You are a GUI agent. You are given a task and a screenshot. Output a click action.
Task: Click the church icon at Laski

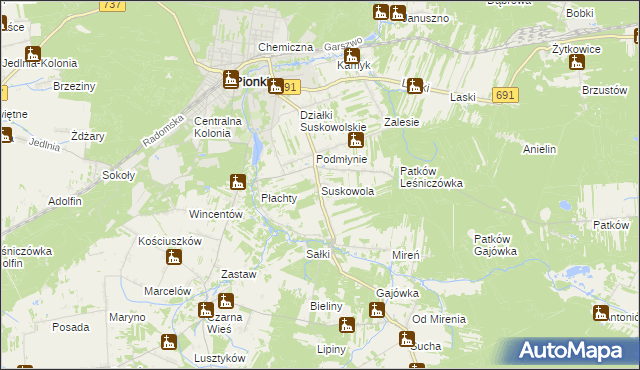coord(415,86)
